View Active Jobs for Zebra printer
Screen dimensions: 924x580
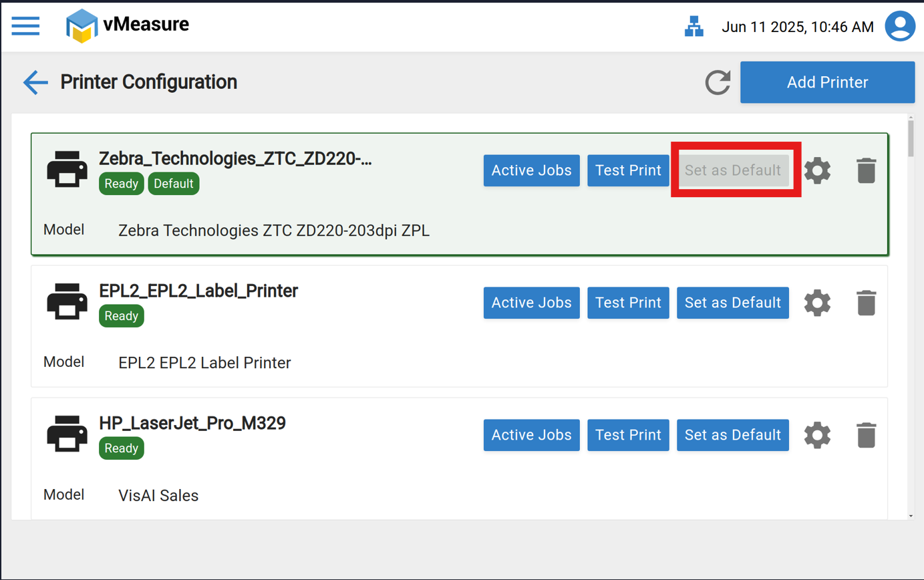(531, 170)
